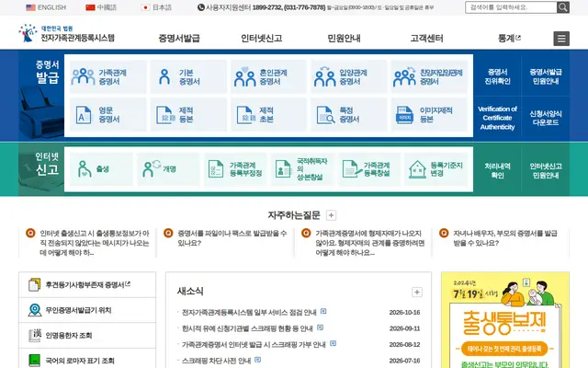The height and width of the screenshot is (368, 588).
Task: Click 증명서발급 민원안내 button
Action: pyautogui.click(x=545, y=76)
